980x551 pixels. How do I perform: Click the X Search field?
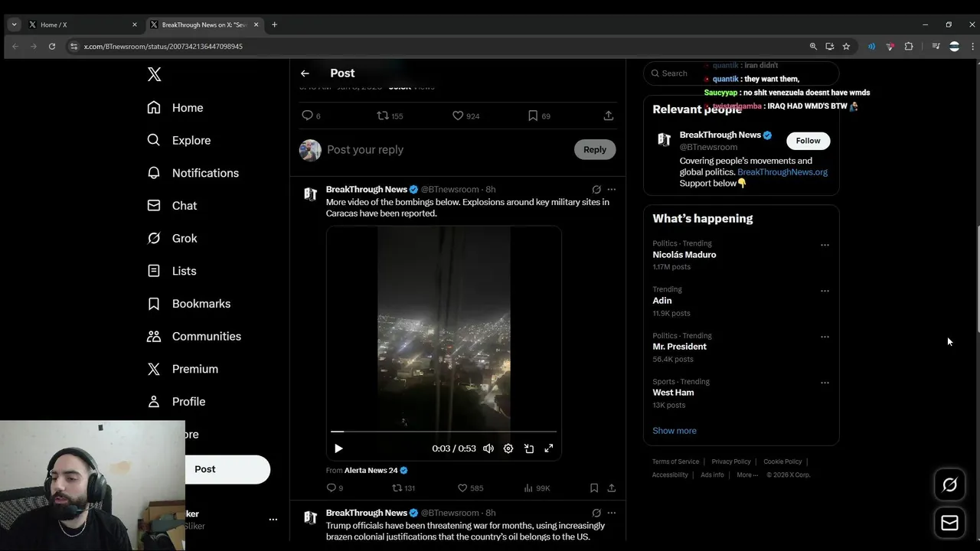pos(741,73)
